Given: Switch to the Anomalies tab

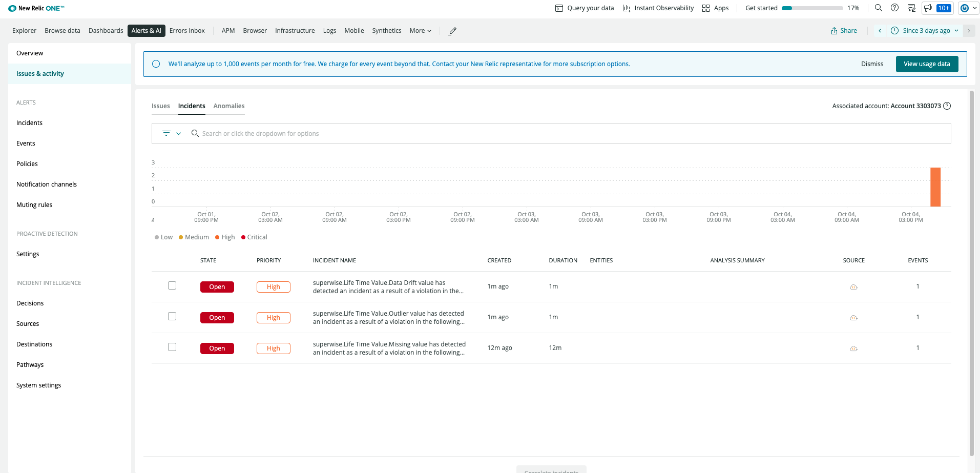Looking at the screenshot, I should tap(229, 106).
